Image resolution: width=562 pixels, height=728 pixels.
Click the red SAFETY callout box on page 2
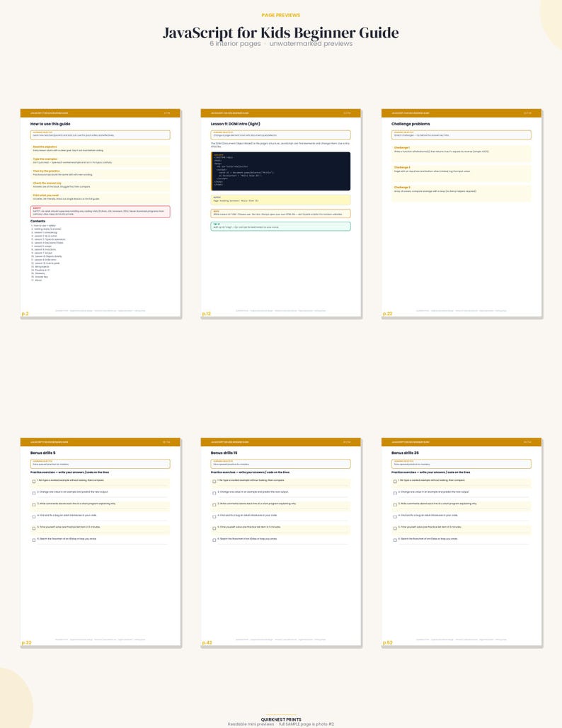pos(101,212)
